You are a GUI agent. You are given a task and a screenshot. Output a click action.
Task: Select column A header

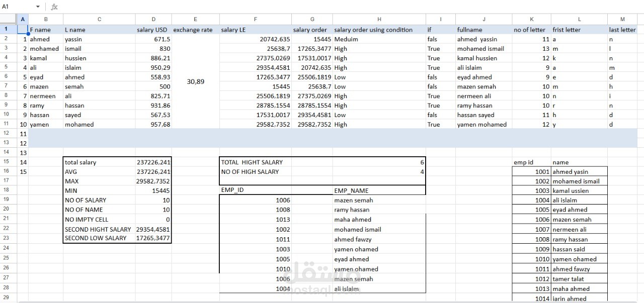23,20
